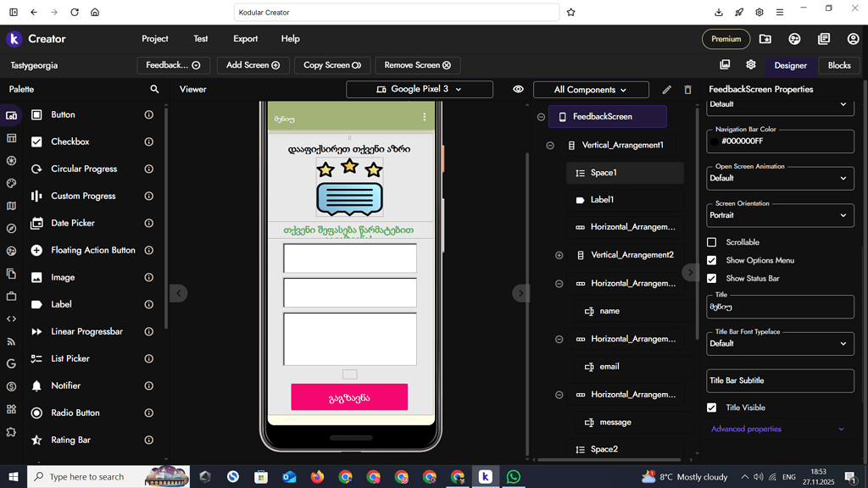
Task: Expand the Advanced properties link
Action: click(746, 429)
